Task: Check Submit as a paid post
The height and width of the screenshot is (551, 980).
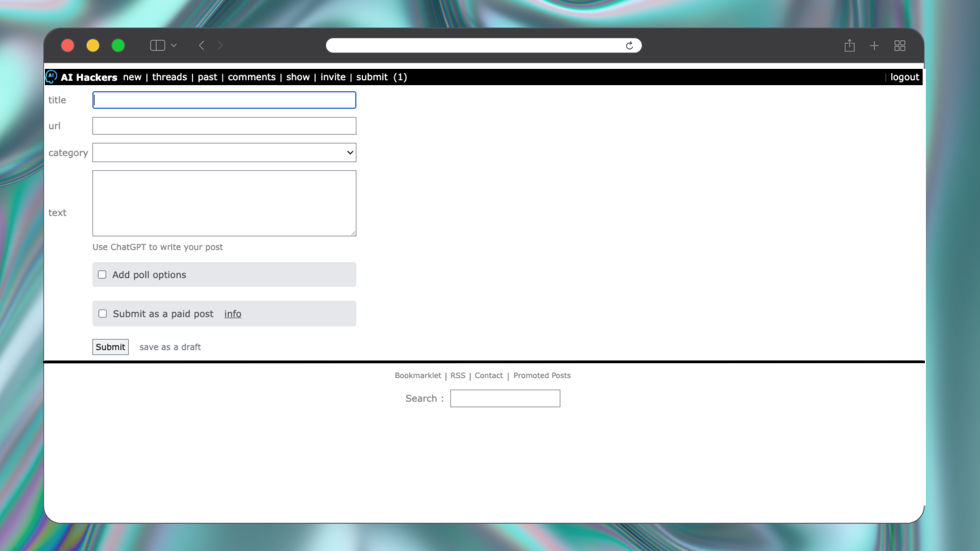Action: click(103, 314)
